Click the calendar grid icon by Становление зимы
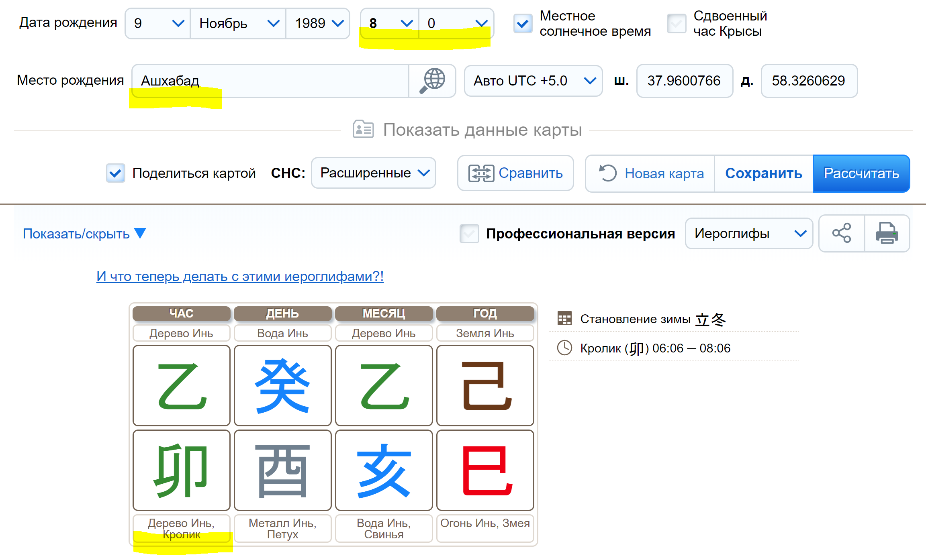Viewport: 926px width, 560px height. pyautogui.click(x=564, y=319)
